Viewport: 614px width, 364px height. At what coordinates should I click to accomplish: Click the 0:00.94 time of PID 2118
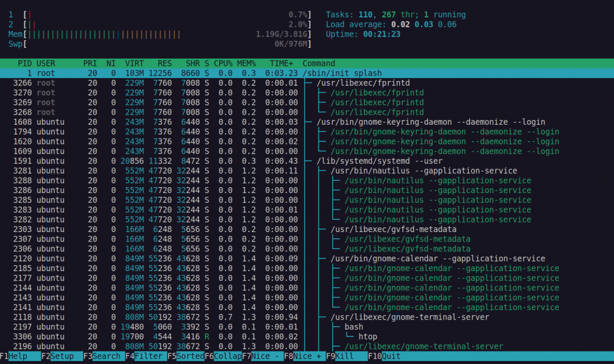[x=281, y=317]
